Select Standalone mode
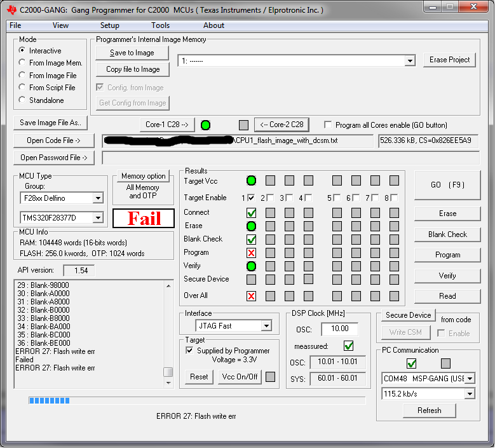Screen dimensions: 495x448 point(22,100)
